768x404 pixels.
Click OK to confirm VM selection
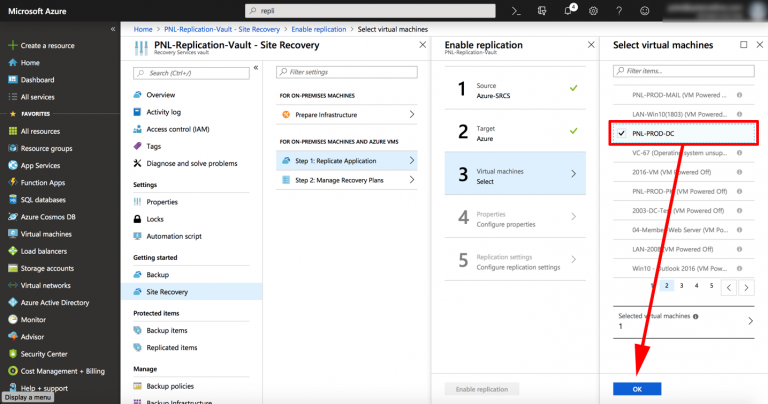click(637, 389)
